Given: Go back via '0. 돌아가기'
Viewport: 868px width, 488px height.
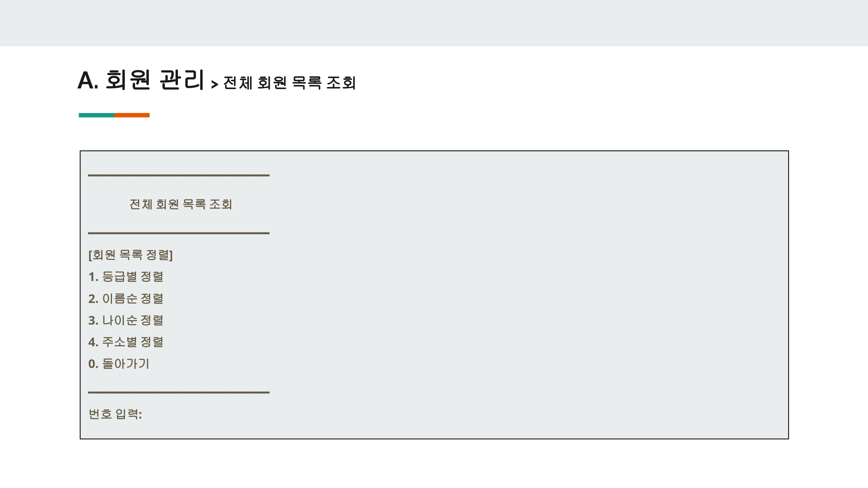Looking at the screenshot, I should (119, 364).
